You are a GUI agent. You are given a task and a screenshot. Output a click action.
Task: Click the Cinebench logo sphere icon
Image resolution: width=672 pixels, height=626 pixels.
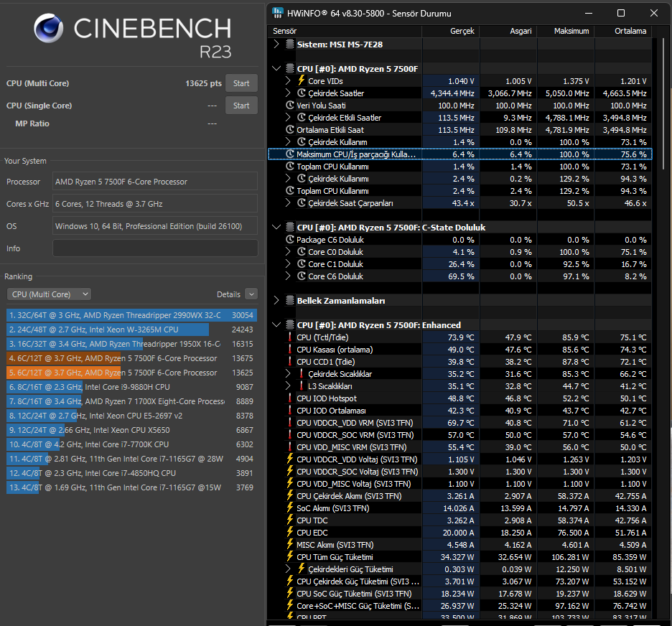[x=48, y=28]
